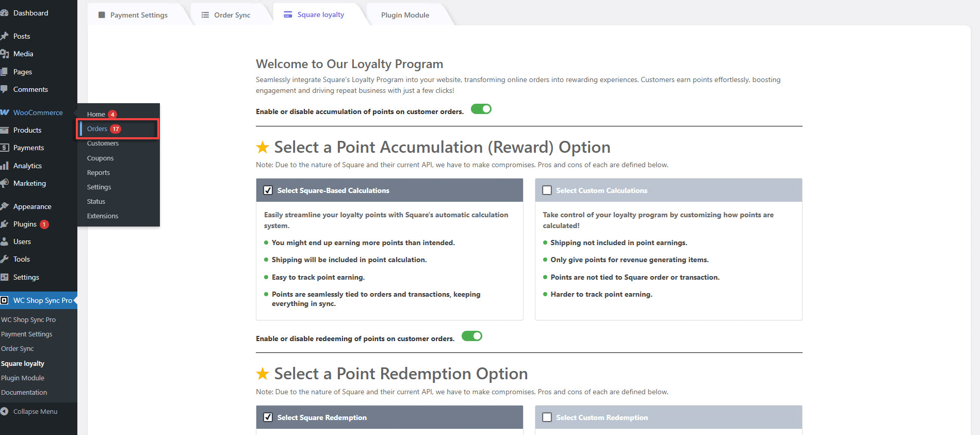Click the Comments speech bubble icon
This screenshot has height=435, width=980.
coord(4,89)
